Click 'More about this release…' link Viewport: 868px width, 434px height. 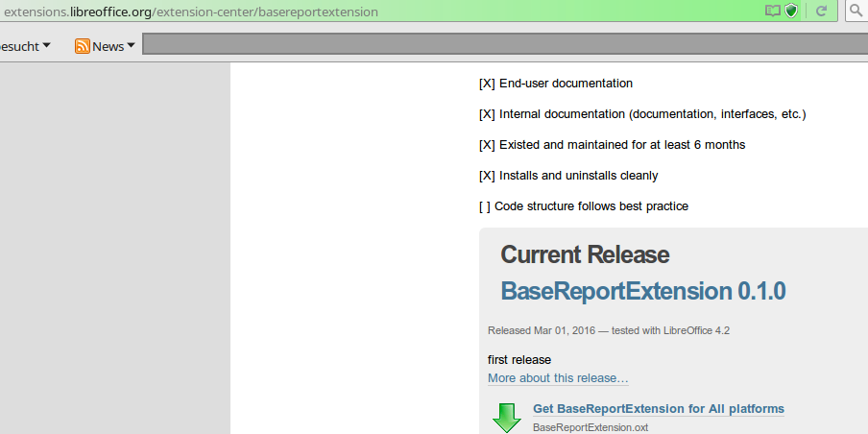(558, 378)
